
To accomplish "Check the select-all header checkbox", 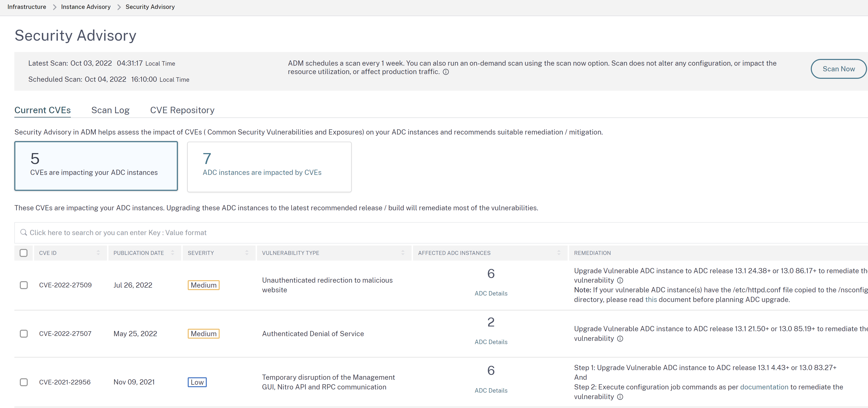I will pyautogui.click(x=24, y=253).
